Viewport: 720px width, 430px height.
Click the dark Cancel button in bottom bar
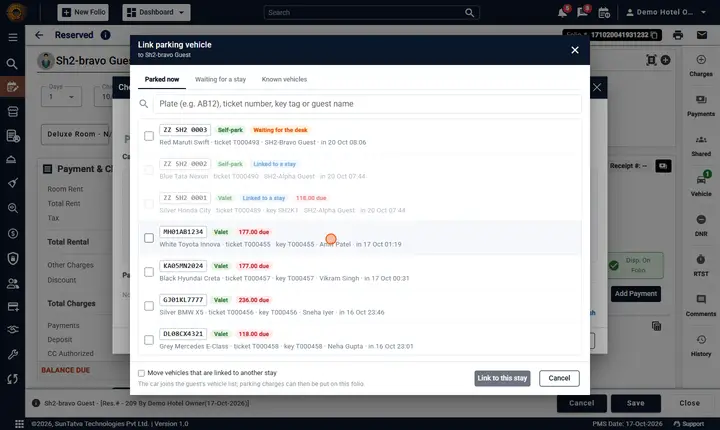(x=581, y=403)
